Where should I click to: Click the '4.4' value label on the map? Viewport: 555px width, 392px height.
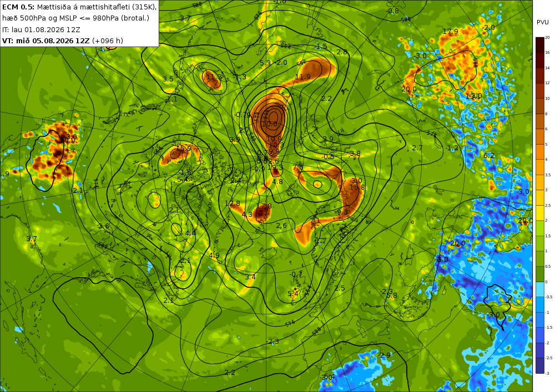190,233
